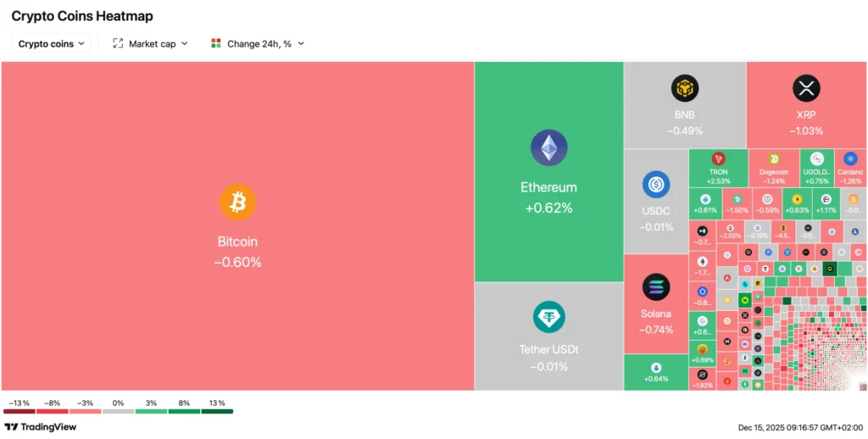
Task: Click the Tether USDt logo icon
Action: pyautogui.click(x=548, y=317)
